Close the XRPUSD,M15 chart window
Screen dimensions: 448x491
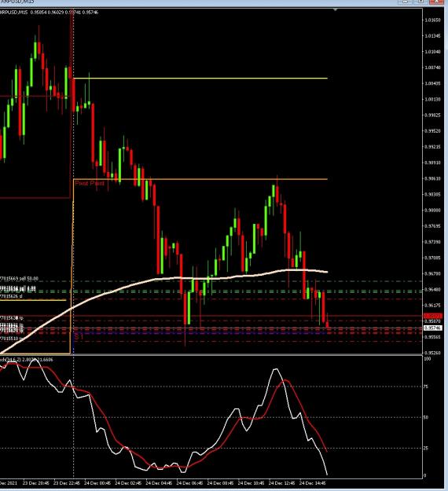(437, 2)
